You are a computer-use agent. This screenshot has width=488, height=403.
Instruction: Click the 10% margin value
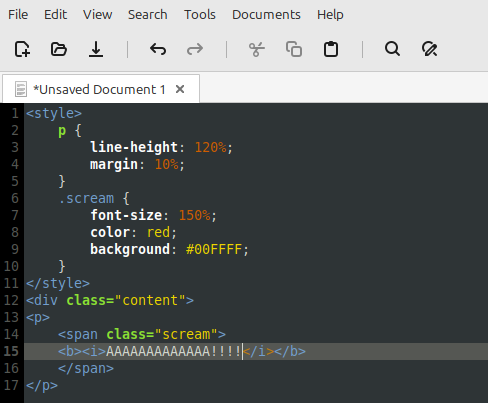click(167, 164)
